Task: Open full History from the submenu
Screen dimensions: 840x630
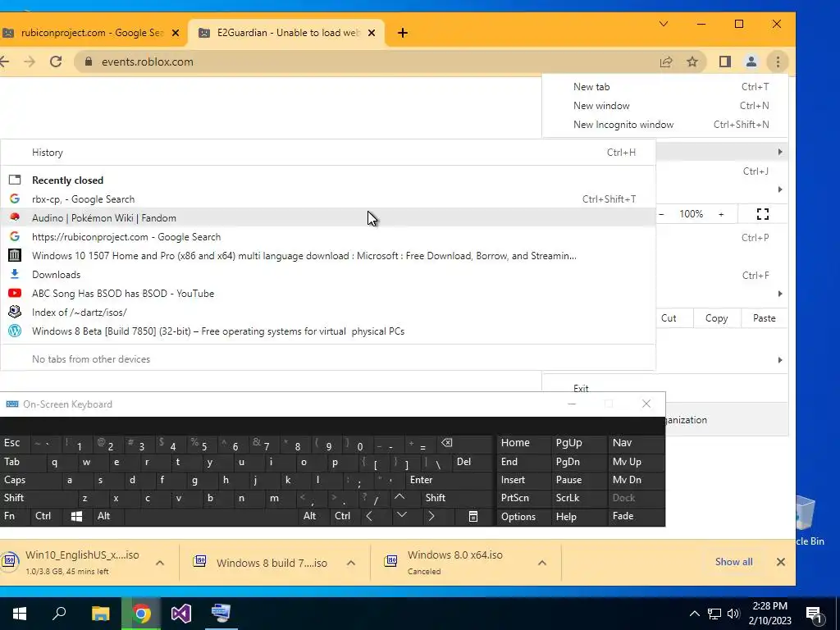Action: pyautogui.click(x=328, y=152)
